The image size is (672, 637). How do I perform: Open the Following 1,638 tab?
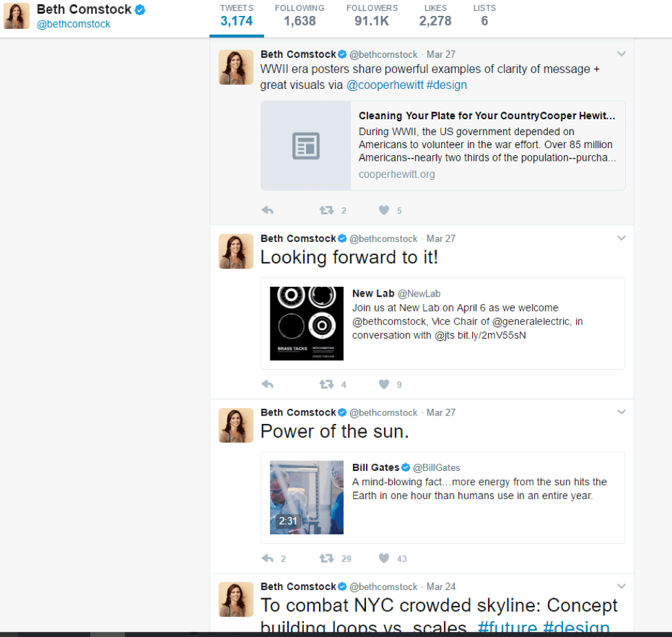[x=300, y=17]
